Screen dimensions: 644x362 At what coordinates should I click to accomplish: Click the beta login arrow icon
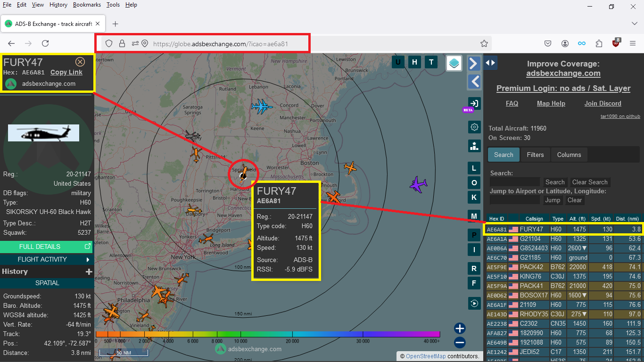(474, 104)
